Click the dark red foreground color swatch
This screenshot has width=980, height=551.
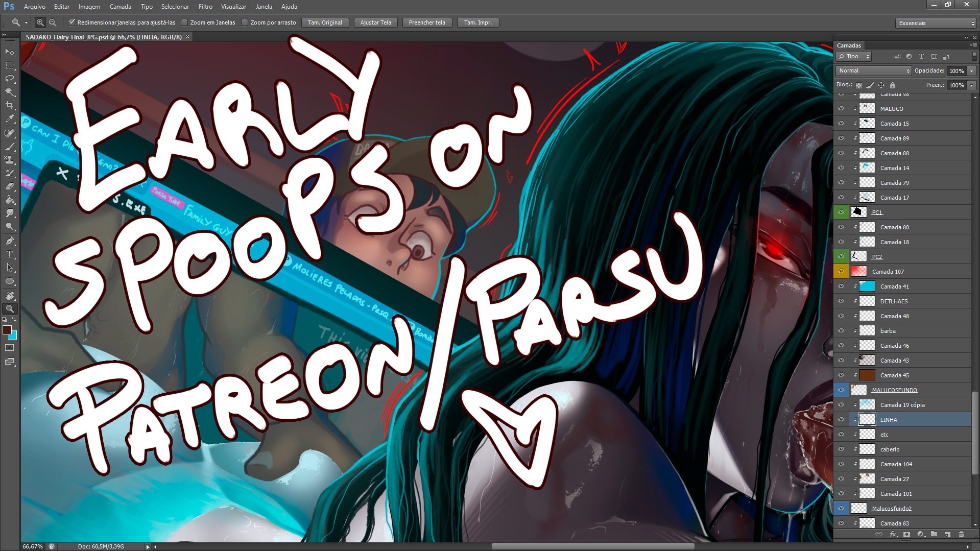click(7, 330)
